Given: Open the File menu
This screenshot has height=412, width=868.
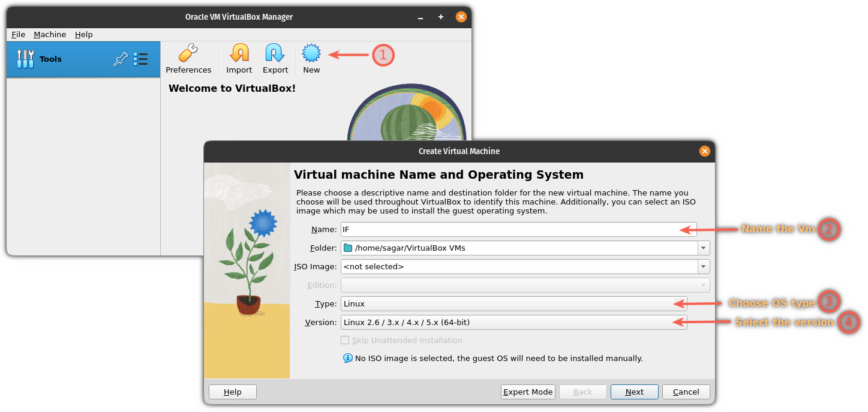Looking at the screenshot, I should 18,35.
